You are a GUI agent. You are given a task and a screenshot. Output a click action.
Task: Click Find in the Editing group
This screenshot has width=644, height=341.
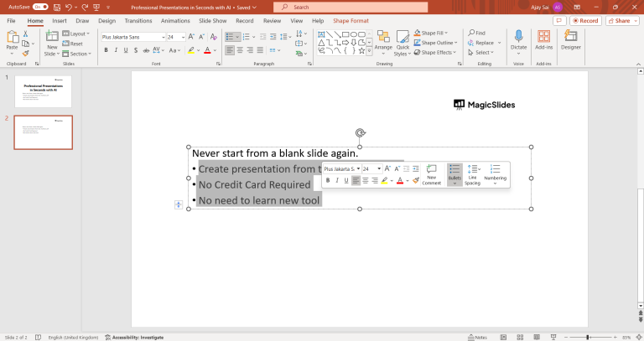point(477,33)
